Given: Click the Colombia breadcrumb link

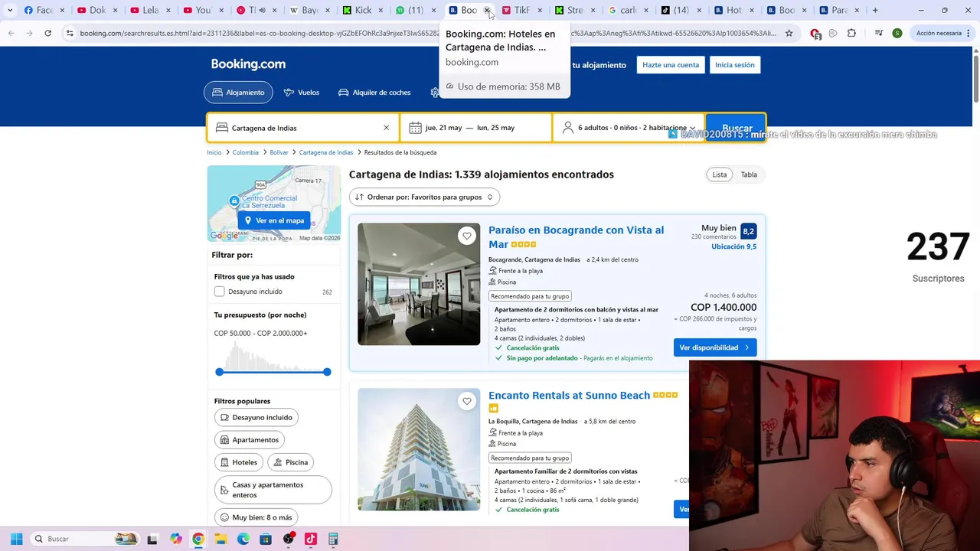Looking at the screenshot, I should click(x=246, y=152).
